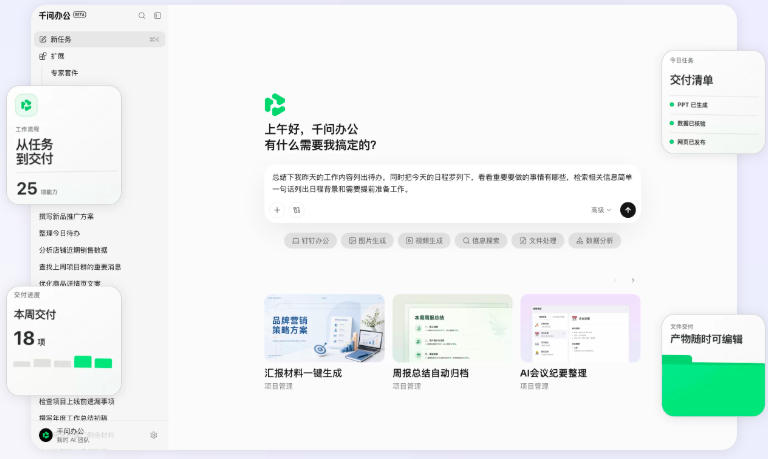Image resolution: width=768 pixels, height=459 pixels.
Task: Click the green logo above the greeting
Action: pos(275,104)
